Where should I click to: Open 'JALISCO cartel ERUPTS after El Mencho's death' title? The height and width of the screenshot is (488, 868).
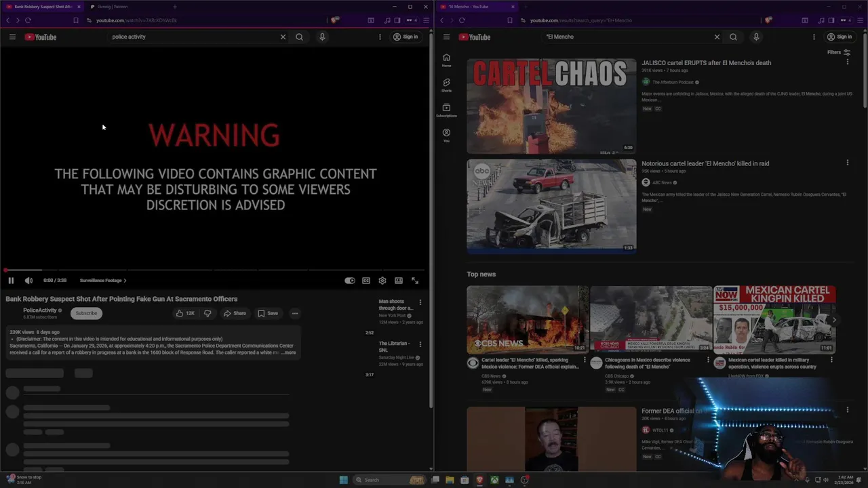click(706, 63)
